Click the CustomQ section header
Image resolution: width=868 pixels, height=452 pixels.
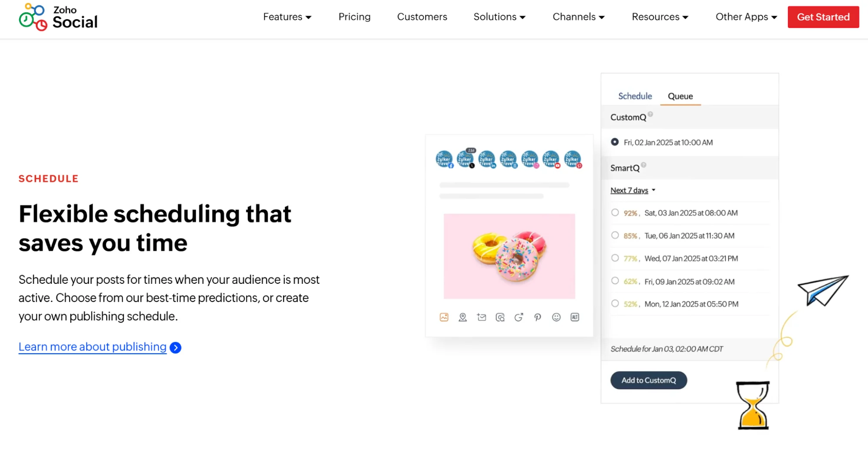(x=690, y=117)
